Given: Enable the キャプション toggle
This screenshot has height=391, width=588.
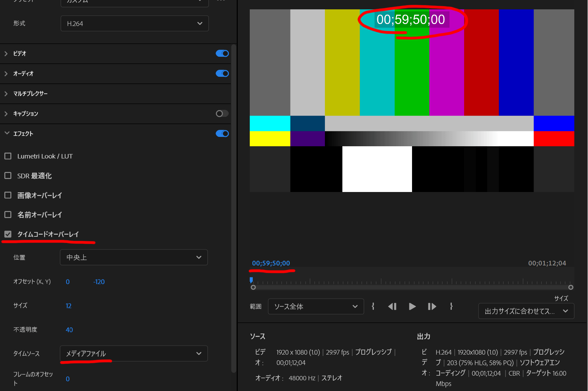Looking at the screenshot, I should 221,114.
